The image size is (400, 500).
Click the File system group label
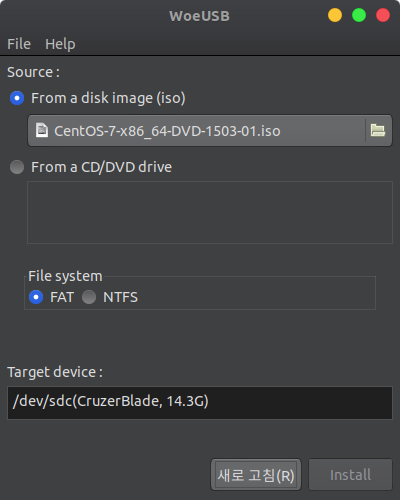click(65, 276)
